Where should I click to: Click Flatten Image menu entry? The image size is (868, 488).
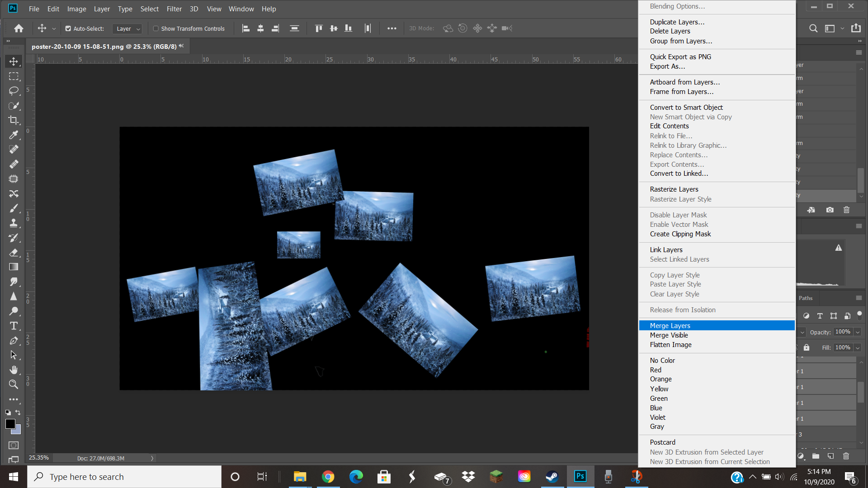[670, 345]
